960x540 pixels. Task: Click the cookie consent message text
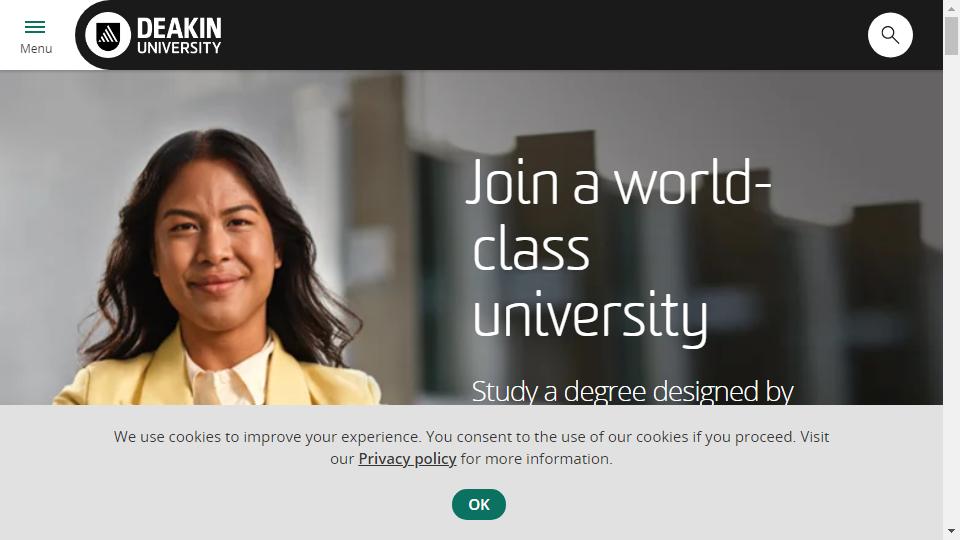coord(471,448)
